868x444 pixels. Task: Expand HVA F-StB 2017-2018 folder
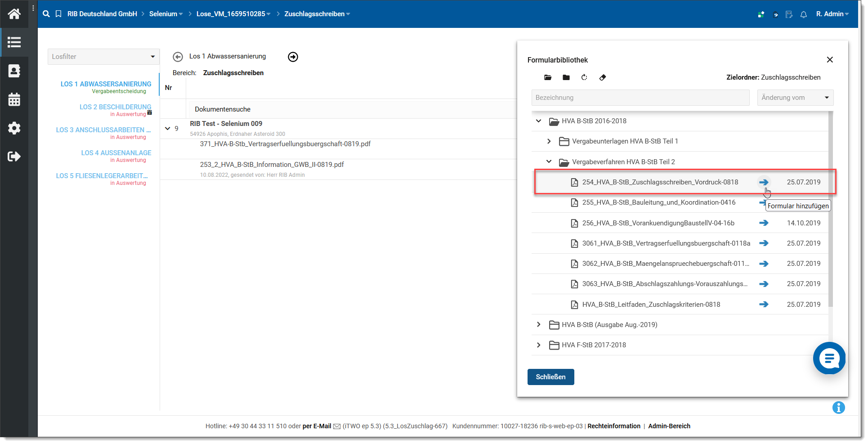(x=539, y=345)
